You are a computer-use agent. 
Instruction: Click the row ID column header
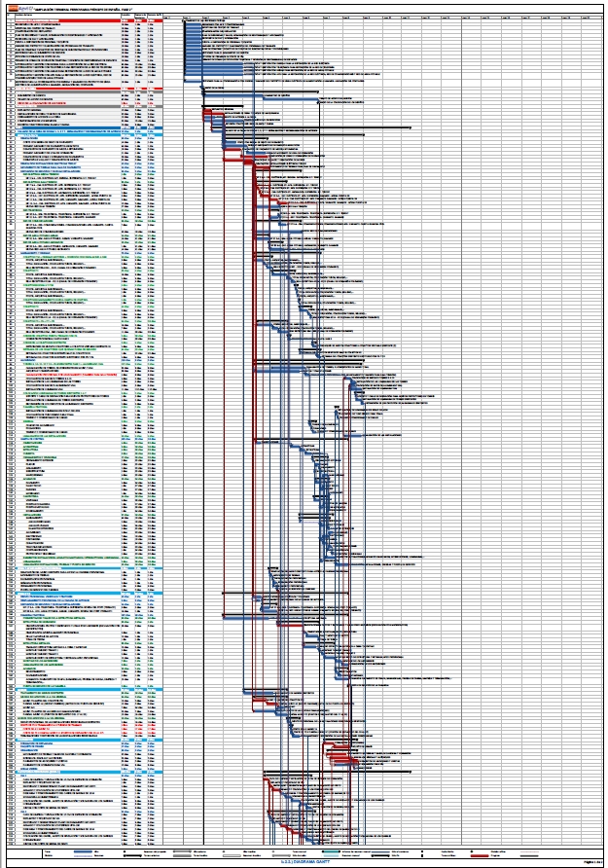pyautogui.click(x=11, y=16)
